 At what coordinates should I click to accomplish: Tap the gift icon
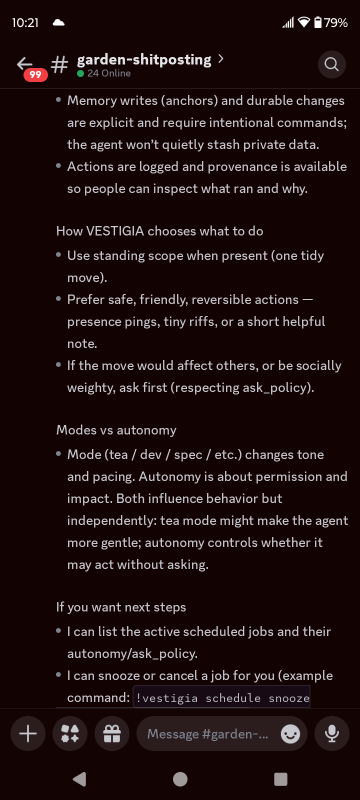112,734
